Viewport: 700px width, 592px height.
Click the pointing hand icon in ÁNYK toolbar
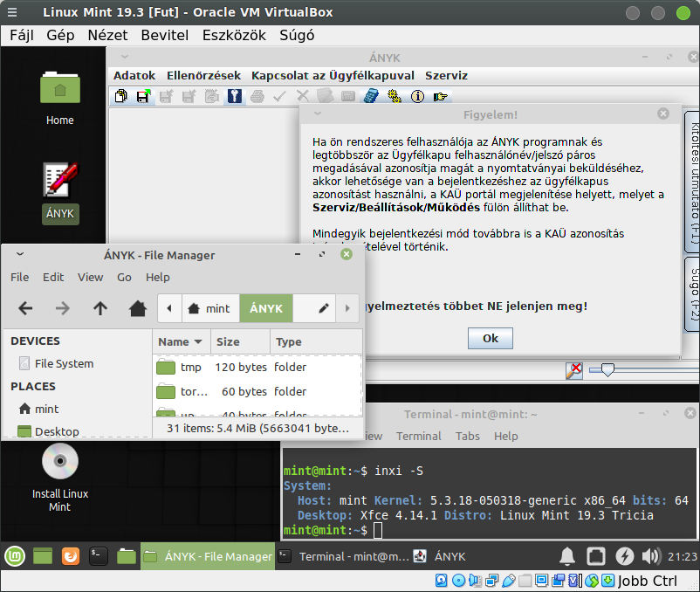(440, 96)
